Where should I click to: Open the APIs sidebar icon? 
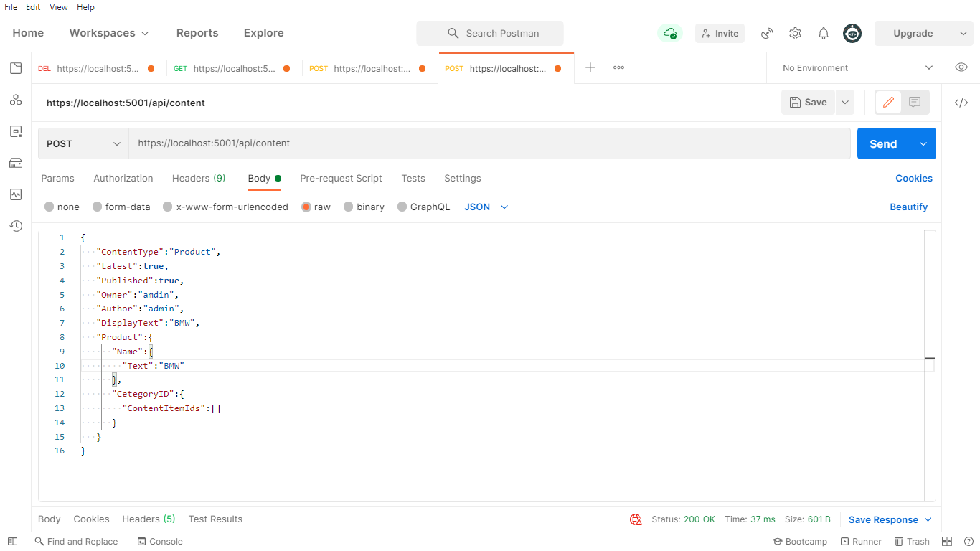[16, 100]
